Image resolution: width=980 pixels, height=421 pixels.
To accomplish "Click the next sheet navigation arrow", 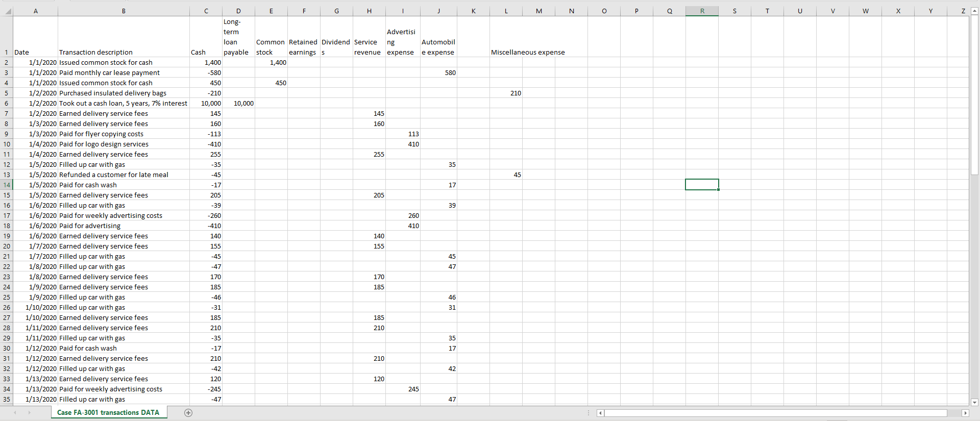I will [29, 412].
